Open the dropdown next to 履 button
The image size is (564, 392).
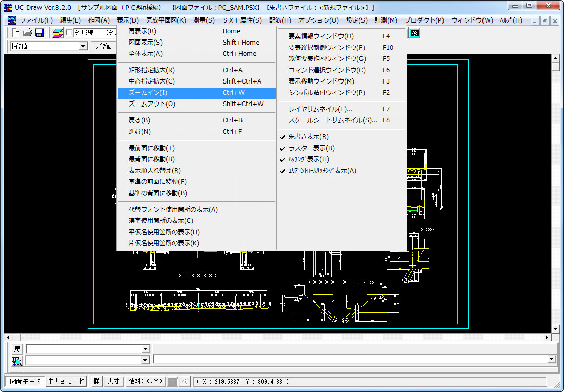146,349
